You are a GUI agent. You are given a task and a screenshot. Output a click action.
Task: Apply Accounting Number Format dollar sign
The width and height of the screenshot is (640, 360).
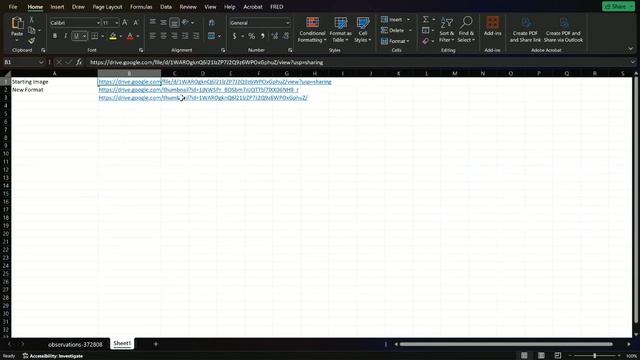point(234,36)
